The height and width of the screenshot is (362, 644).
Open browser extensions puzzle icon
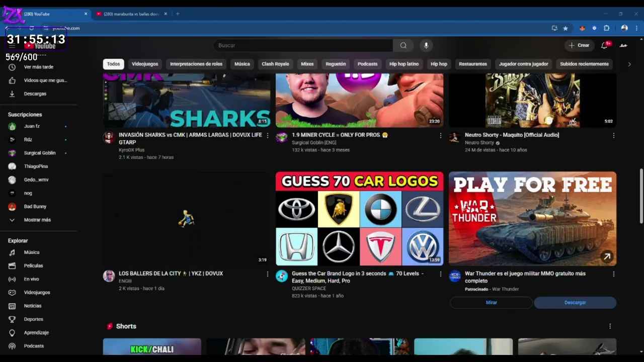606,28
